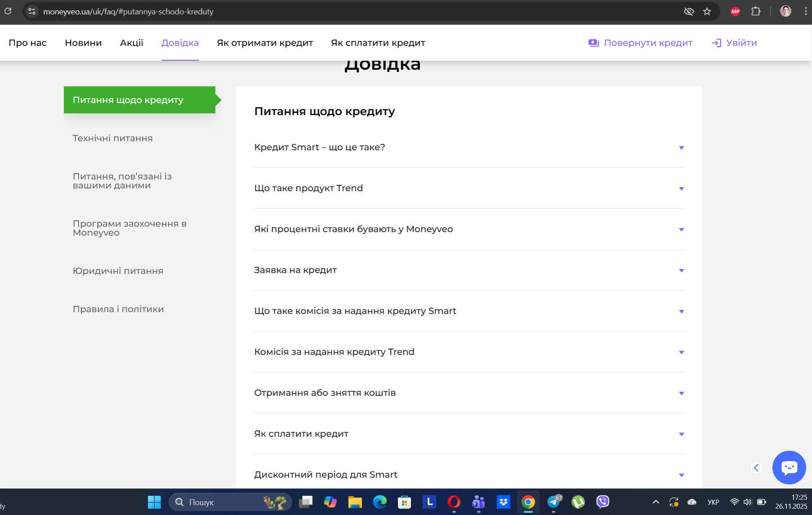Open 'Про нас' in the top menu
This screenshot has height=515, width=812.
(x=28, y=43)
